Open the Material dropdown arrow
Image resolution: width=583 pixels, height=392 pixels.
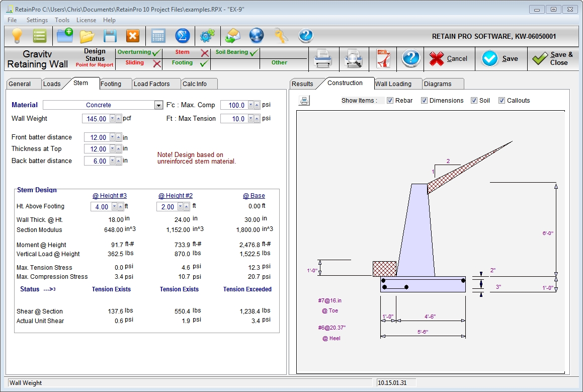pyautogui.click(x=159, y=105)
